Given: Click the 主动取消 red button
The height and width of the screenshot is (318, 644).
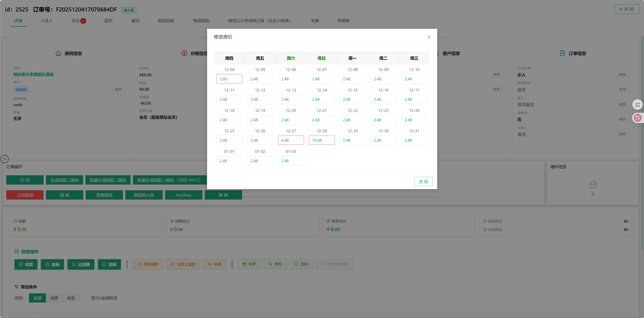Looking at the screenshot, I should [x=25, y=195].
